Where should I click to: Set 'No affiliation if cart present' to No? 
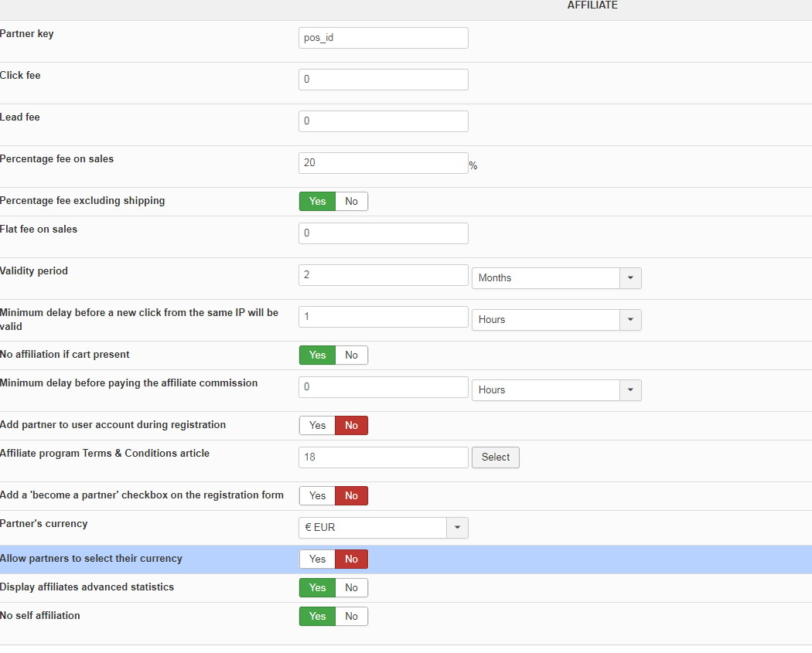352,355
